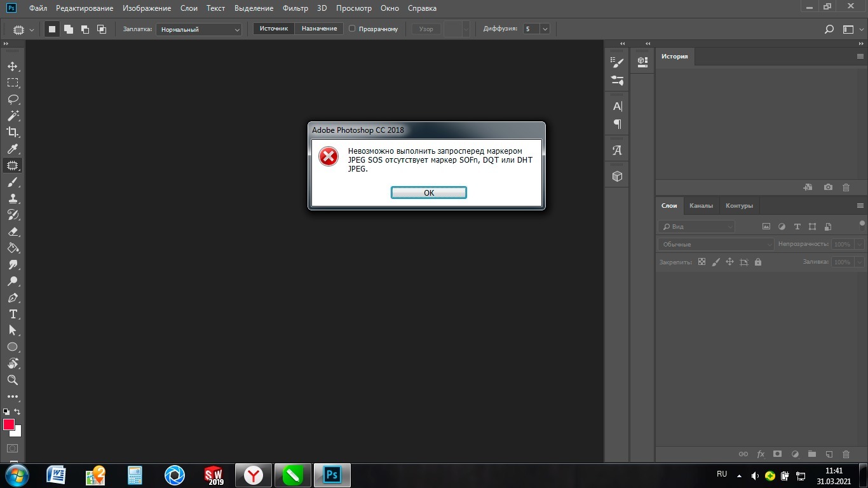Toggle Quick Mask mode
Screen dimensions: 868x488
pos(13,449)
